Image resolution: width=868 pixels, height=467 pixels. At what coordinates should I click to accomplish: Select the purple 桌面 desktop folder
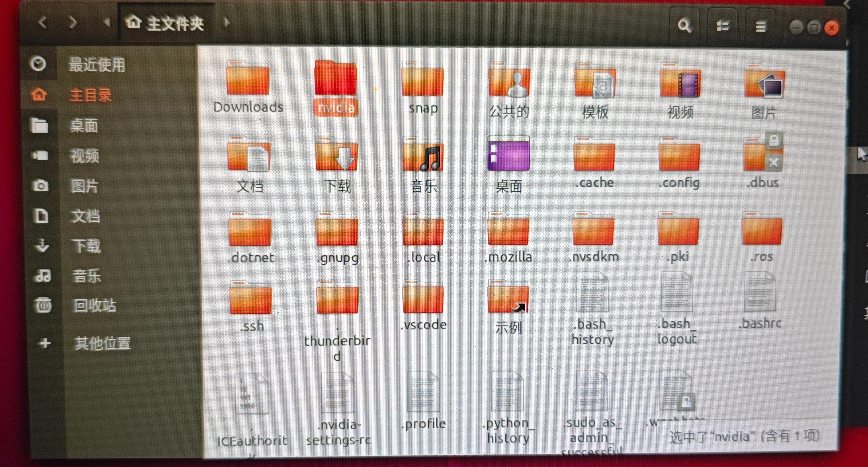pos(509,154)
